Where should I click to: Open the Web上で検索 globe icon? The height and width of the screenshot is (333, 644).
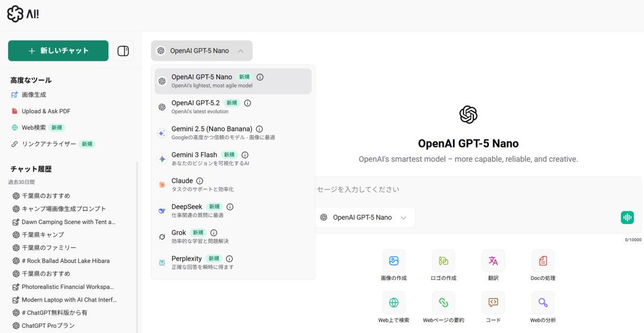pyautogui.click(x=393, y=302)
